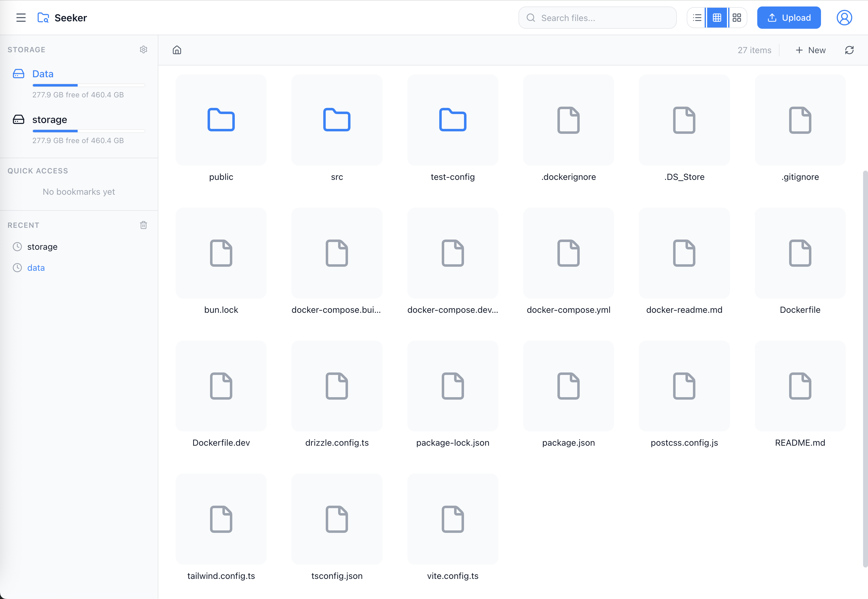Open recent item named storage
This screenshot has width=868, height=599.
click(42, 247)
